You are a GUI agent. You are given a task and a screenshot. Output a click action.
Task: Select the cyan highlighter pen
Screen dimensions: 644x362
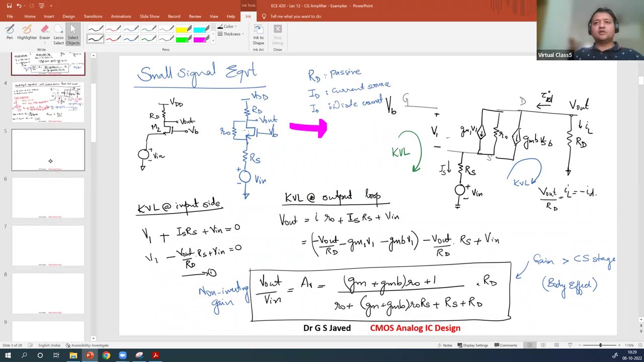point(201,29)
